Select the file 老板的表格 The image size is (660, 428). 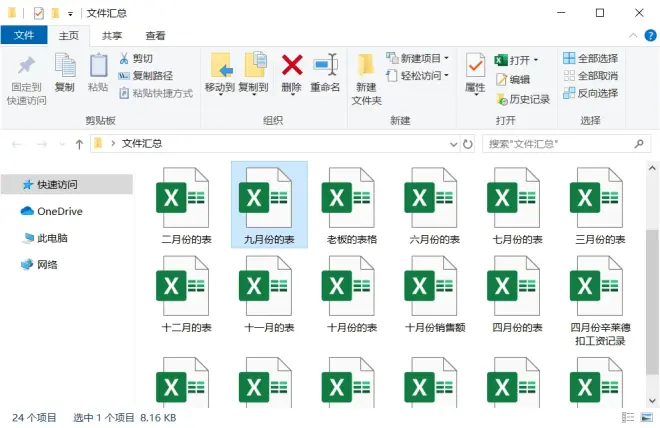point(351,205)
